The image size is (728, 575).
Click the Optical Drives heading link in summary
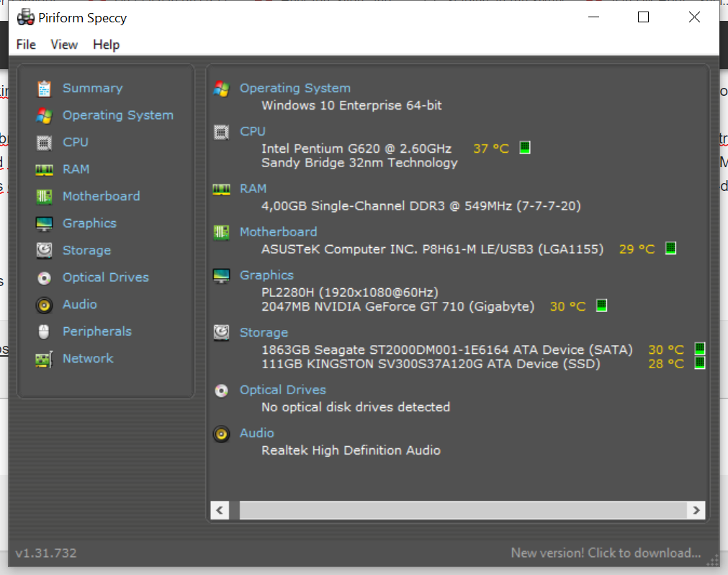click(x=283, y=390)
